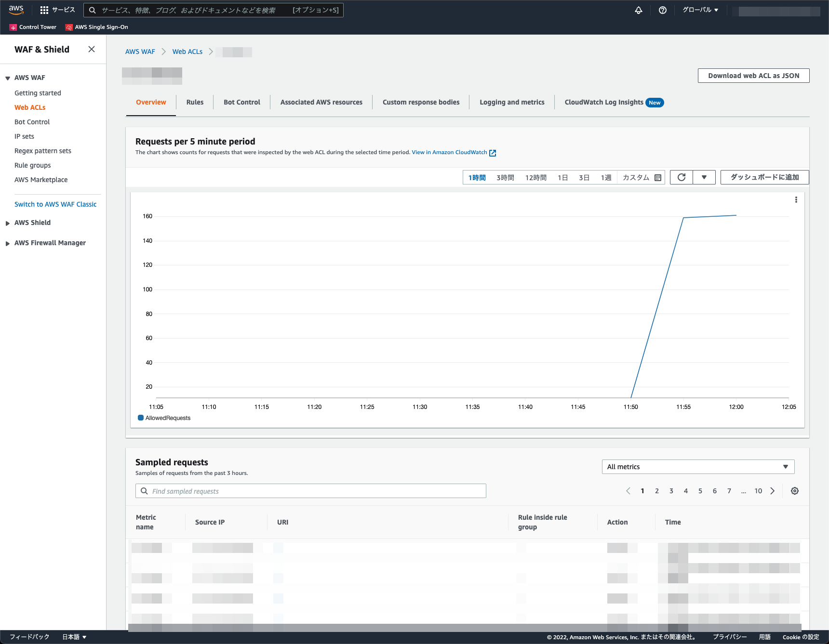Viewport: 829px width, 644px height.
Task: Open Associated AWS resources tab
Action: pyautogui.click(x=321, y=102)
